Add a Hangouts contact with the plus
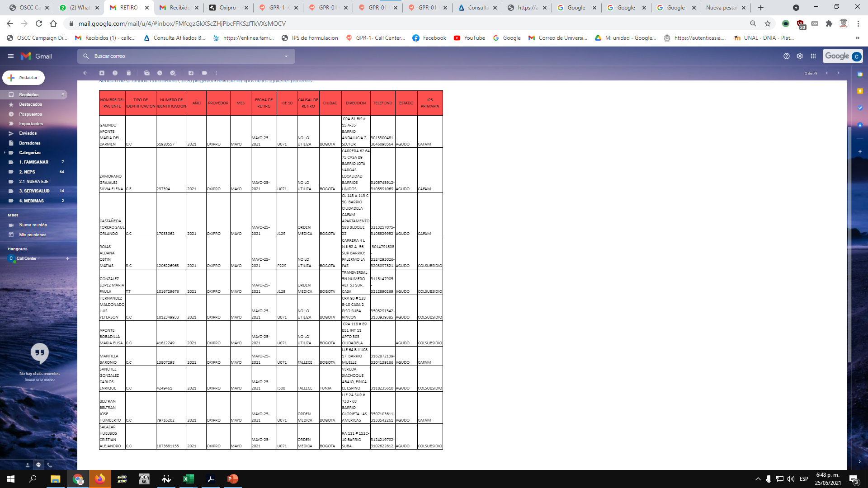The image size is (868, 488). (67, 258)
